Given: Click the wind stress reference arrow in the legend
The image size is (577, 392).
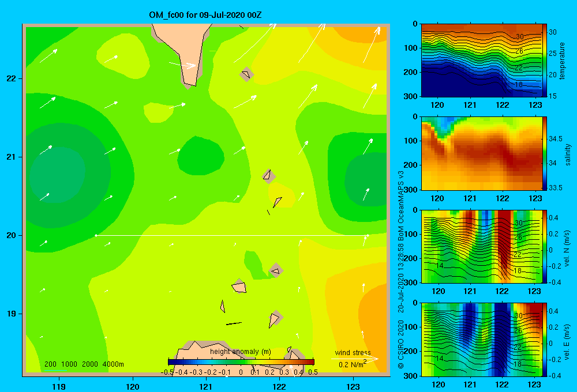Looking at the screenshot, I should coord(355,359).
